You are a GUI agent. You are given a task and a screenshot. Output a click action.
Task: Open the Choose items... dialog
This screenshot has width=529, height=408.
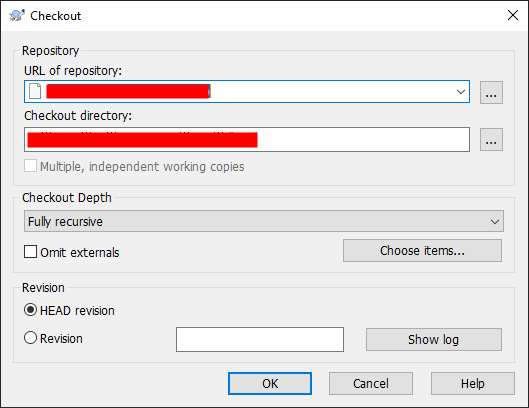pyautogui.click(x=422, y=250)
